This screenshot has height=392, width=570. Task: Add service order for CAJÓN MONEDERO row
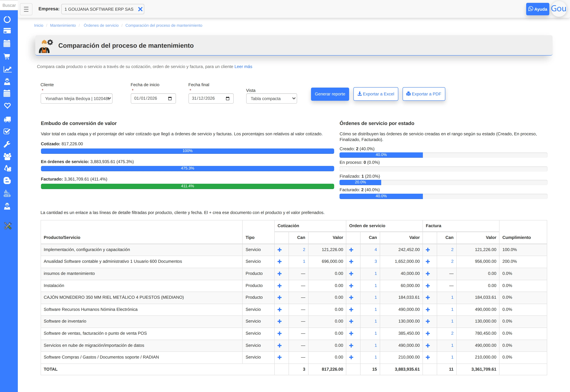click(351, 297)
